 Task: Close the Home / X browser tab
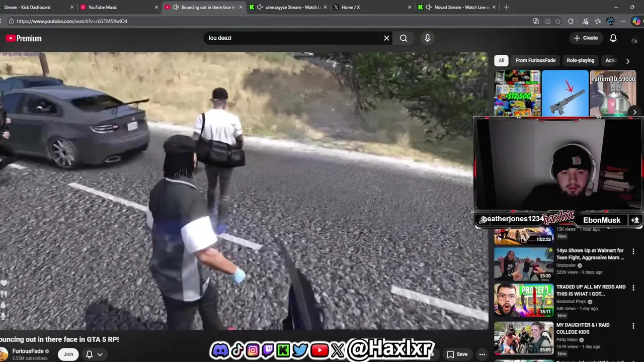pyautogui.click(x=410, y=7)
